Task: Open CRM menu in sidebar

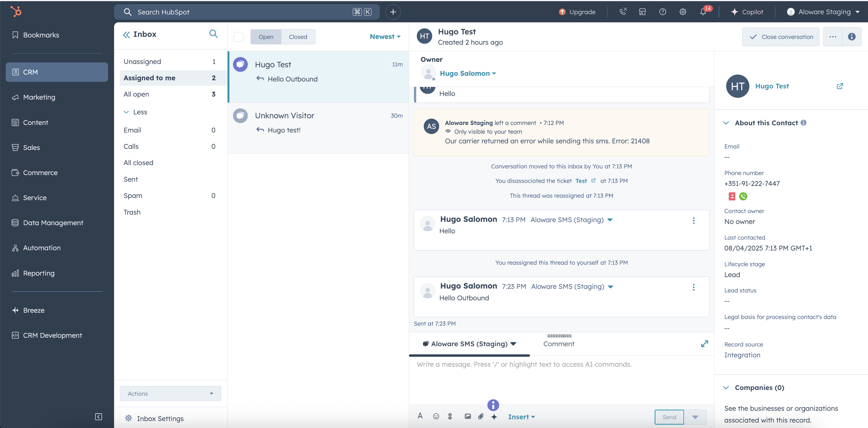Action: tap(57, 72)
